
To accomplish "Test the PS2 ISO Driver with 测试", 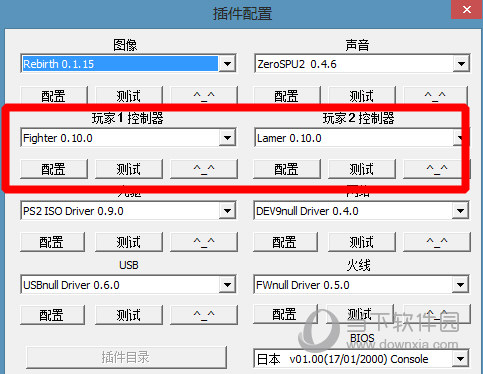I will (129, 242).
